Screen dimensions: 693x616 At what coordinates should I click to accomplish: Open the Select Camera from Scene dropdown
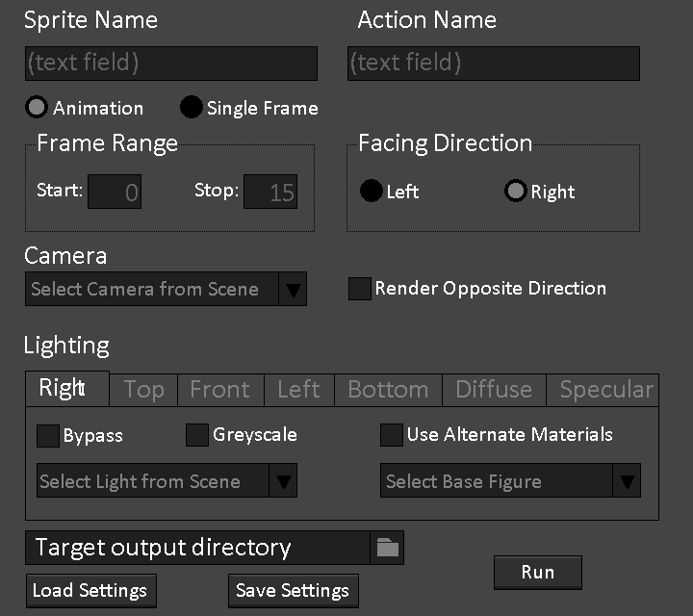pos(166,289)
